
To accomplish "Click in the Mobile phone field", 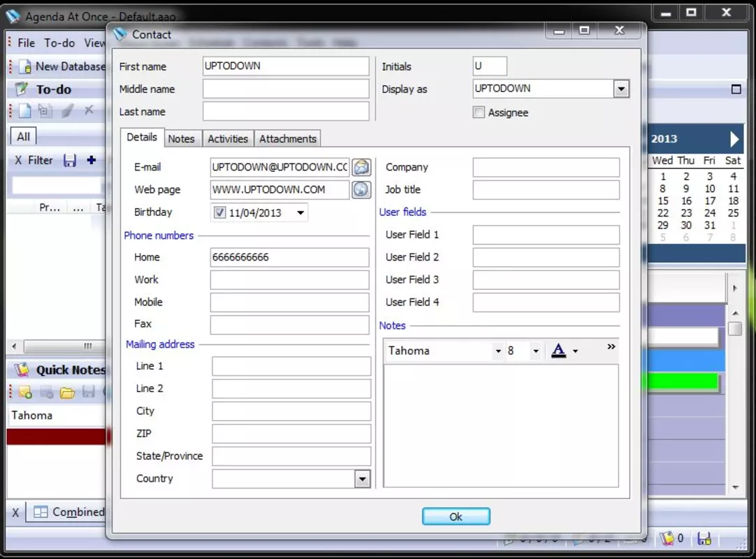I will coord(290,303).
